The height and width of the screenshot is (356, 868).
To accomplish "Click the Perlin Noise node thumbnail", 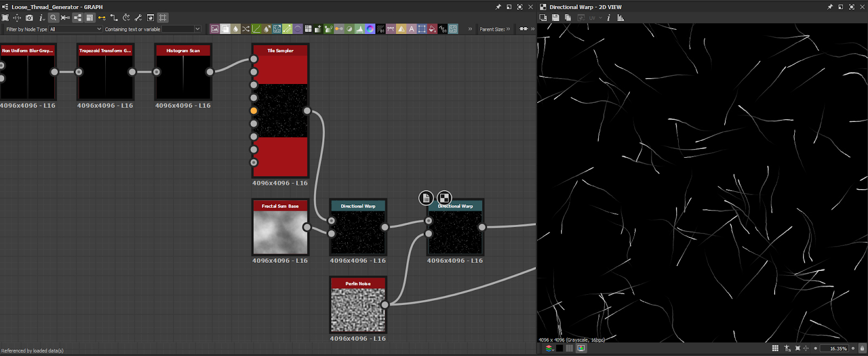I will [358, 310].
